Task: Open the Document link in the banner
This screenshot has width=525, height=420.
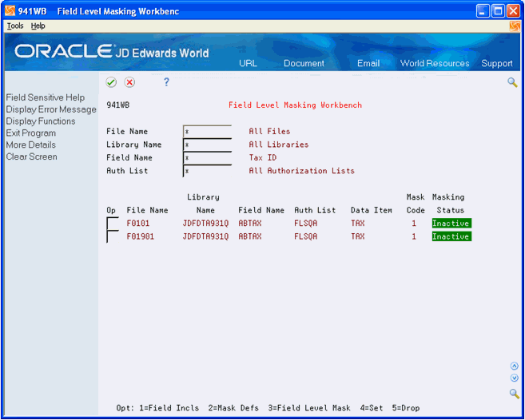Action: [304, 63]
